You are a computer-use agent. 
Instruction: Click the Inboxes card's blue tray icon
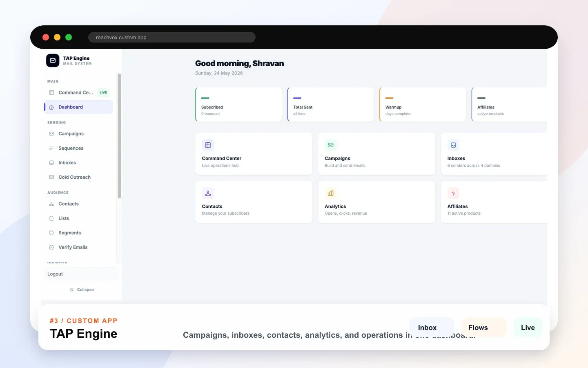click(x=453, y=145)
